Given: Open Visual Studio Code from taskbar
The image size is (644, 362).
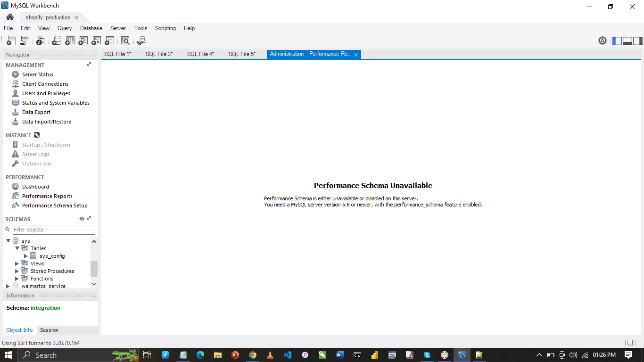Looking at the screenshot, I should (288, 355).
